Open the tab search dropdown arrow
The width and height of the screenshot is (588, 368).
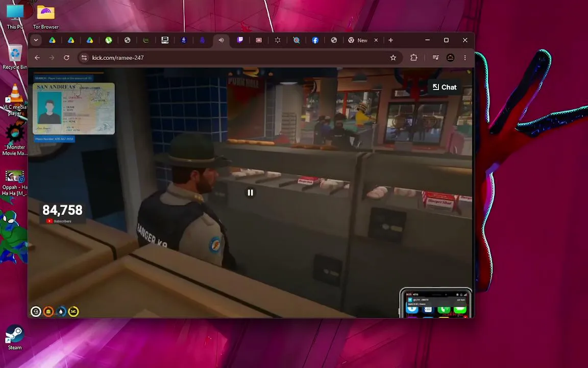(x=36, y=40)
